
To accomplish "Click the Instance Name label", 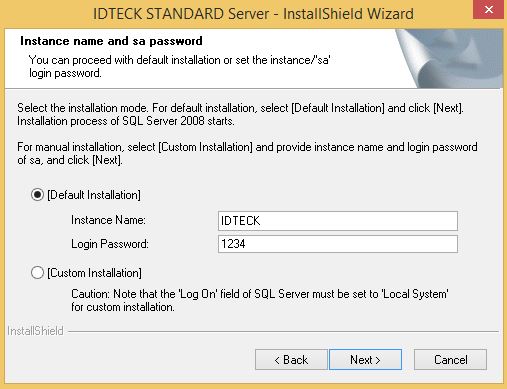I will [108, 220].
